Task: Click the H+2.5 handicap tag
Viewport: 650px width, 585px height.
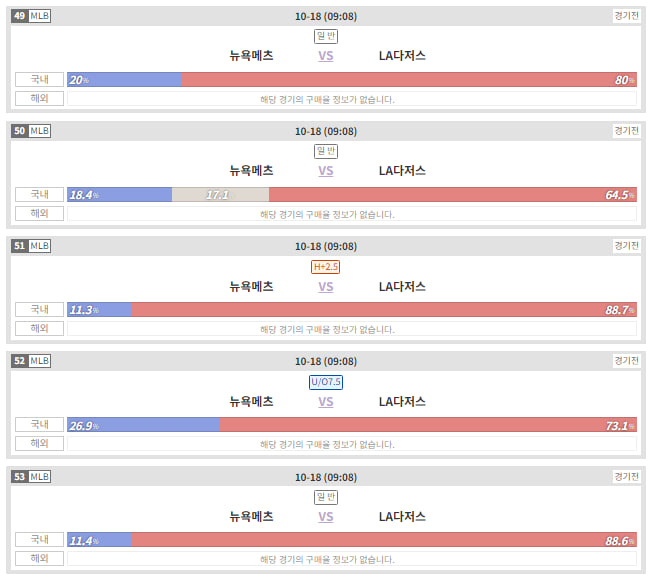Action: pyautogui.click(x=325, y=267)
